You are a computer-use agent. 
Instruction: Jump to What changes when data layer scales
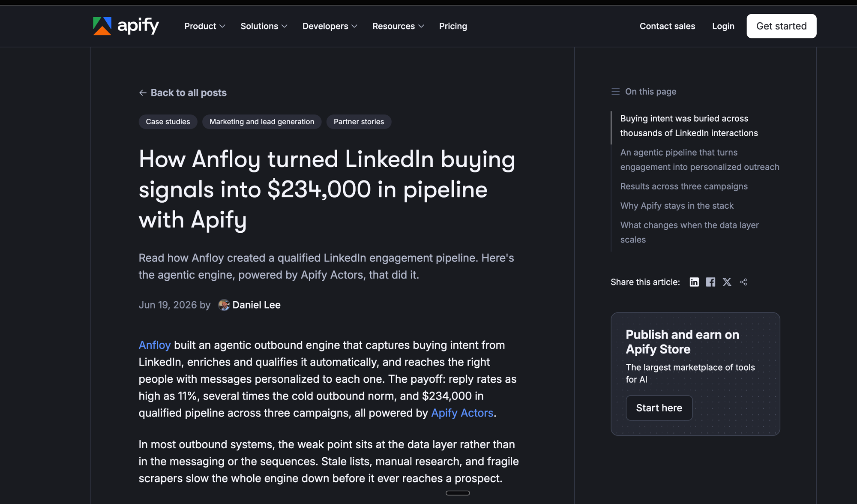pos(689,232)
